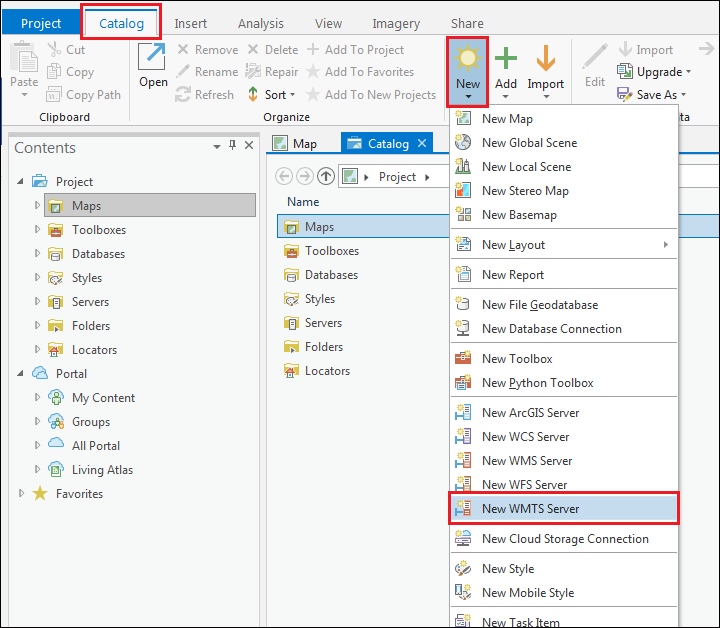Switch to the Imagery ribbon tab
Viewport: 720px width, 628px height.
[x=396, y=23]
